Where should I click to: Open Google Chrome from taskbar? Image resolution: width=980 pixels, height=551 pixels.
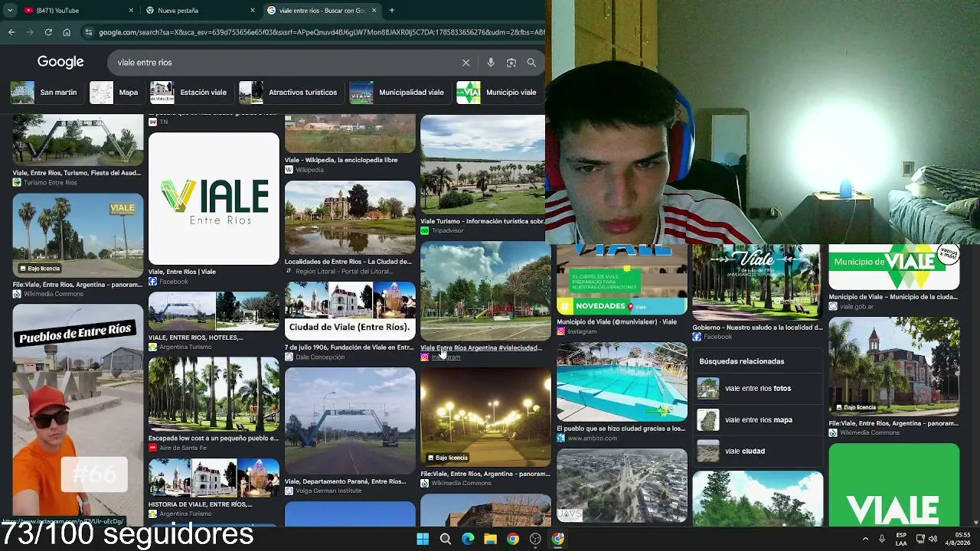513,539
